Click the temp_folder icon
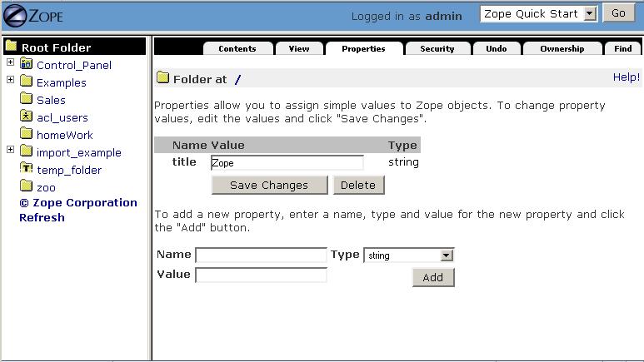 click(x=26, y=169)
